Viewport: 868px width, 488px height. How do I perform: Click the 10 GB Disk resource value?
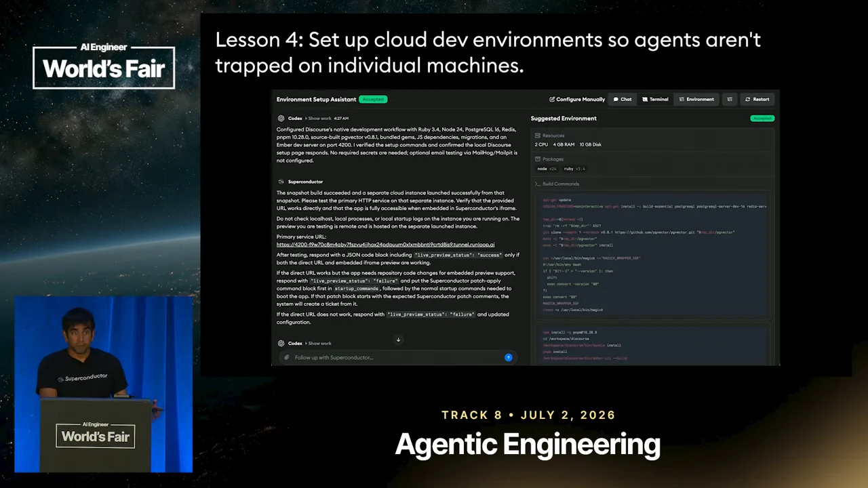(x=590, y=144)
